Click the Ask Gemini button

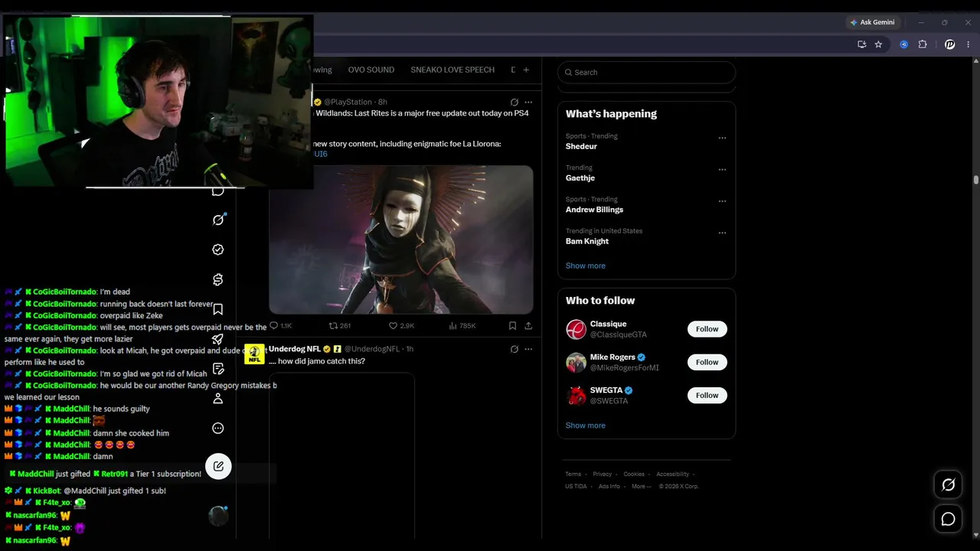872,22
